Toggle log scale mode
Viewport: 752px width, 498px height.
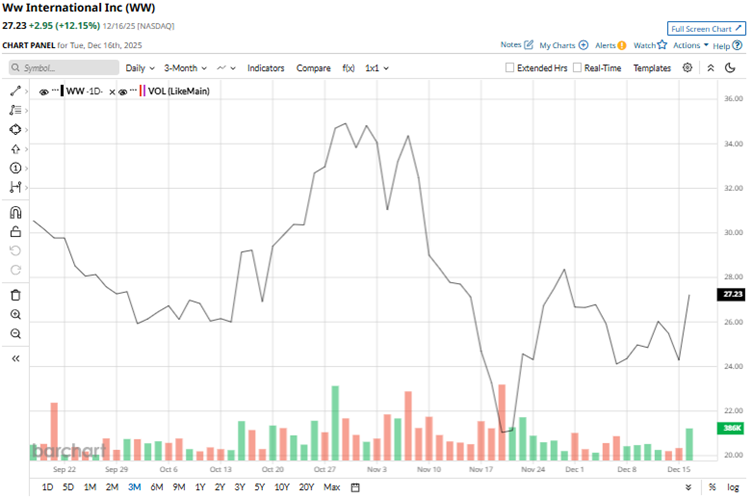pyautogui.click(x=733, y=487)
